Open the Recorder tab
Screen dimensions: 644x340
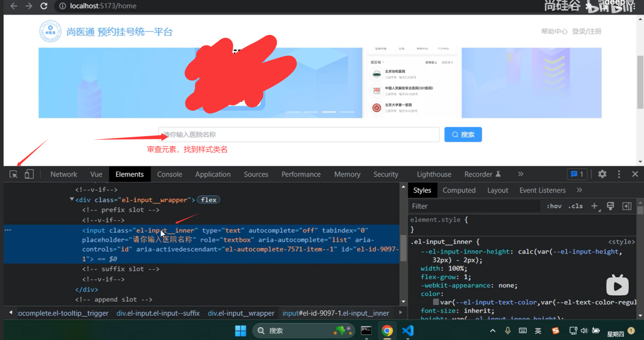483,174
